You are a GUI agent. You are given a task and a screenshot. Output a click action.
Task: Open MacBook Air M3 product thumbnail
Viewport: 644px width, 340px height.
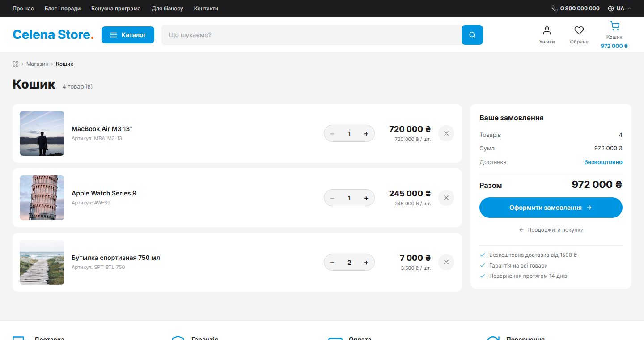[42, 133]
